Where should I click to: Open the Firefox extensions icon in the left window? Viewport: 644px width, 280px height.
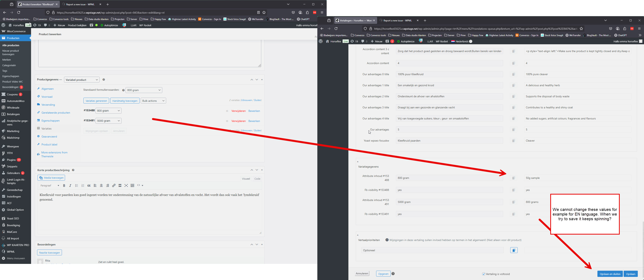[307, 12]
